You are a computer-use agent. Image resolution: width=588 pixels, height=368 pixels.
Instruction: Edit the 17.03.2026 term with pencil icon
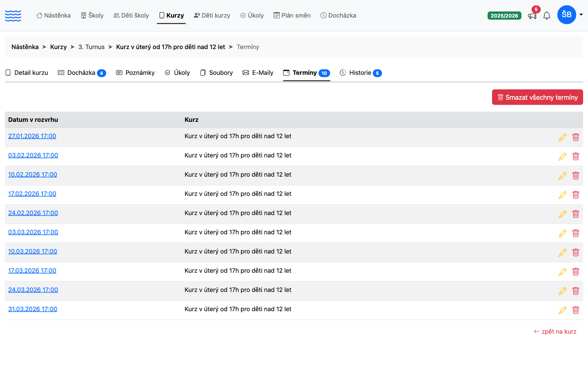[563, 272]
